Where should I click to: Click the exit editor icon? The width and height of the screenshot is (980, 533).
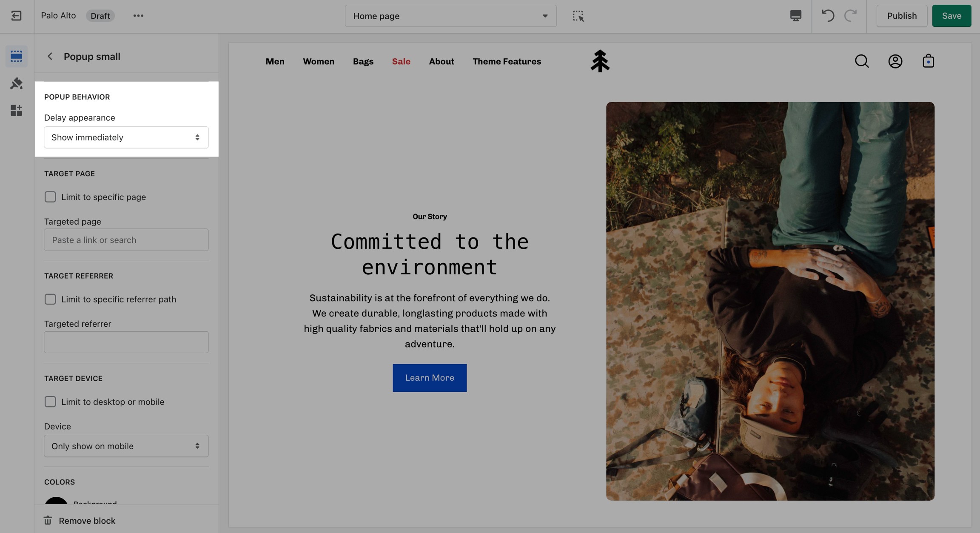tap(16, 16)
